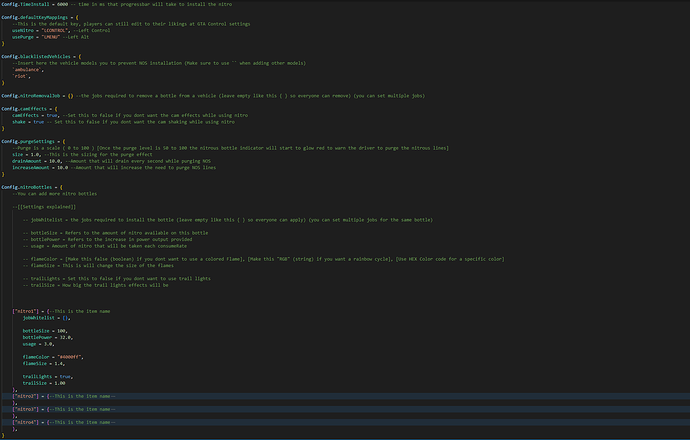Viewport: 690px width, 440px height.
Task: Click the usage = 3.0 line
Action: pyautogui.click(x=39, y=344)
